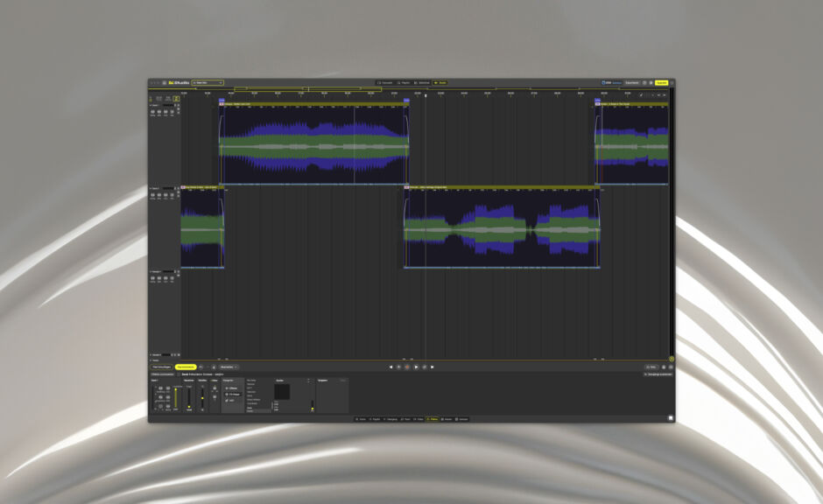Click the camera icon in the top-right toolbar
The height and width of the screenshot is (504, 823).
(644, 80)
